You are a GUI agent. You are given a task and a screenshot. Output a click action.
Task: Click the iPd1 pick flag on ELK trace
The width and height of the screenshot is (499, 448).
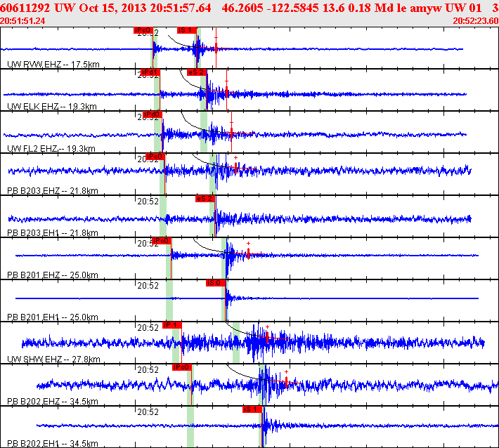point(150,72)
